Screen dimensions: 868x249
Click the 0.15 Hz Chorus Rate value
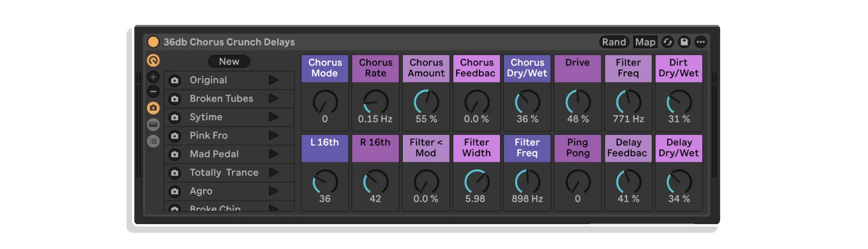tap(375, 119)
